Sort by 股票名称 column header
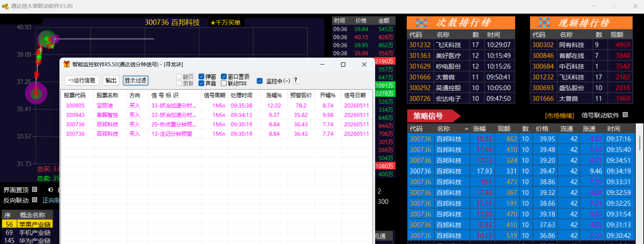Image resolution: width=644 pixels, height=244 pixels. click(x=107, y=95)
